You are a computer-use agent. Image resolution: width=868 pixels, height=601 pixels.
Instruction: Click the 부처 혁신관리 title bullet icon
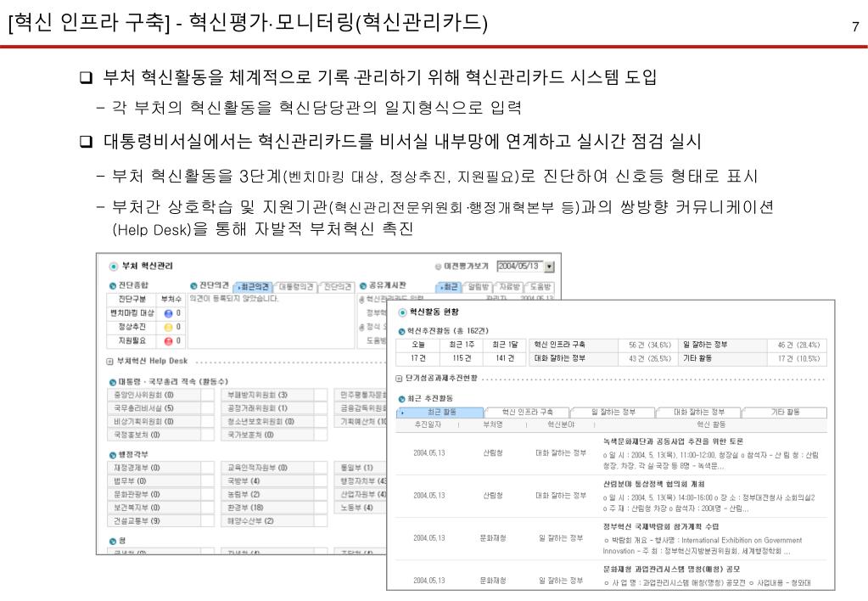click(114, 267)
